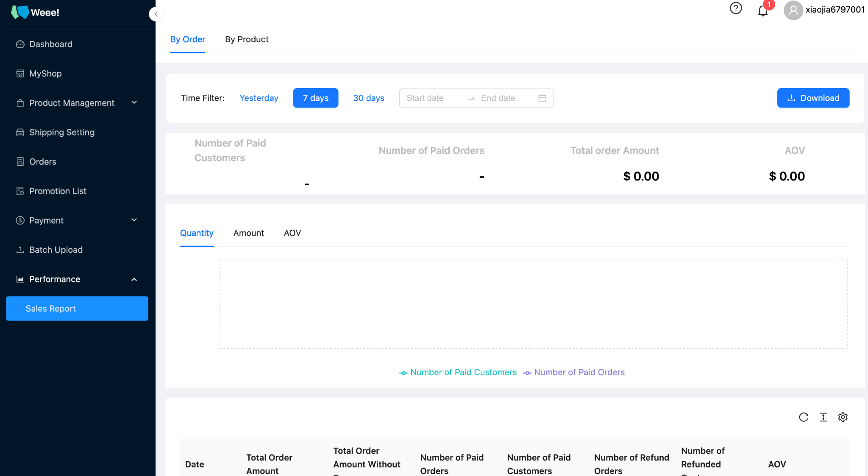
Task: Click the help question mark icon
Action: click(736, 8)
